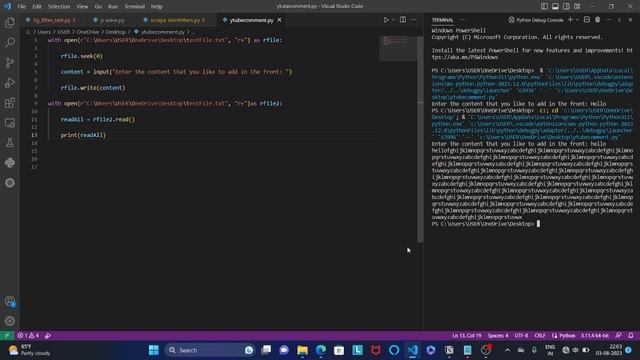
Task: Split the editor to the right
Action: tap(403, 20)
